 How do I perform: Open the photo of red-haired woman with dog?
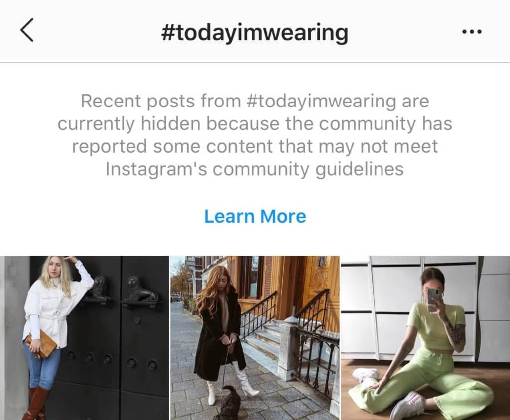pos(255,338)
